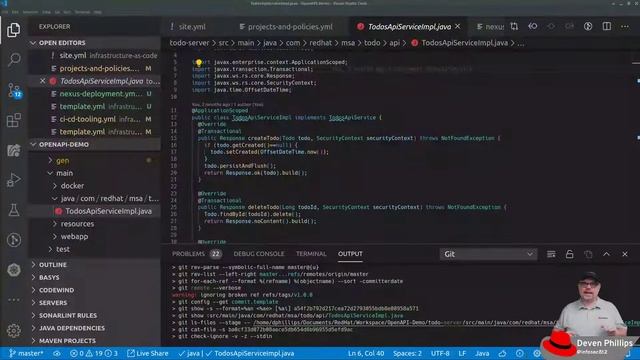The height and width of the screenshot is (360, 640).
Task: Select the TodosApiServiceImpl.java editor tab
Action: click(409, 27)
